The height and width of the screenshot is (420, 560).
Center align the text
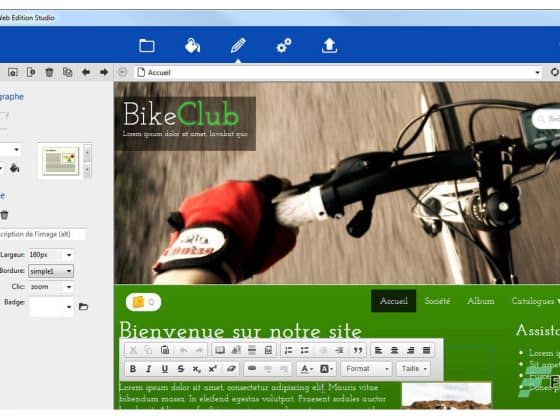point(394,350)
